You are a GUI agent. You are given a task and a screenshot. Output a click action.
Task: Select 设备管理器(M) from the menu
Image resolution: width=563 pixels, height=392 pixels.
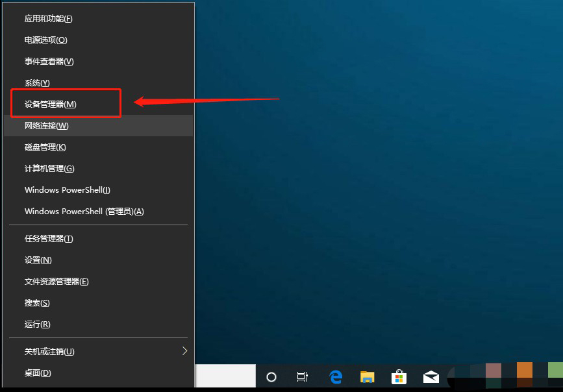[x=51, y=104]
